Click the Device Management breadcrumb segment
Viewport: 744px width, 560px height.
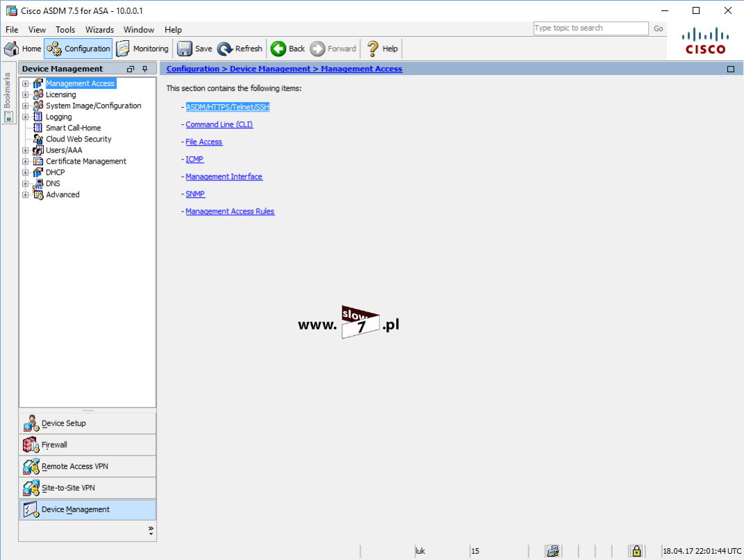[x=270, y=69]
